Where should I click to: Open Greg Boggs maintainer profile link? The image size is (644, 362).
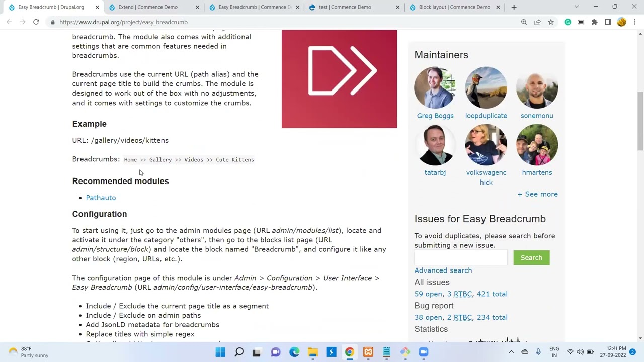coord(435,116)
